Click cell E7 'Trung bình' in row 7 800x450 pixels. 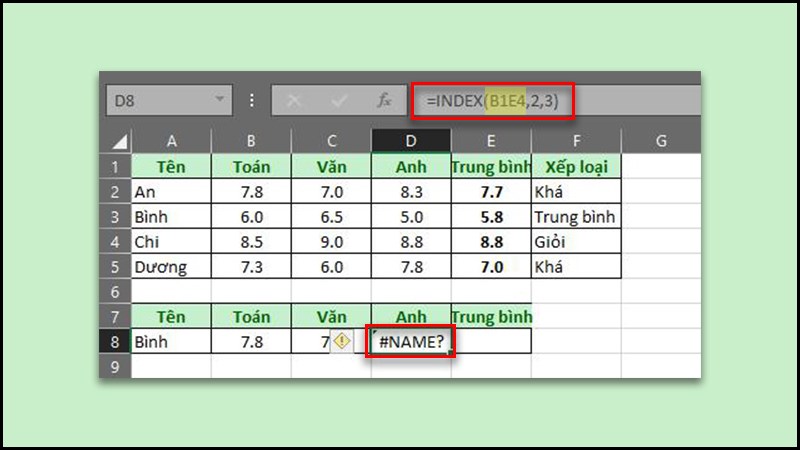click(491, 317)
